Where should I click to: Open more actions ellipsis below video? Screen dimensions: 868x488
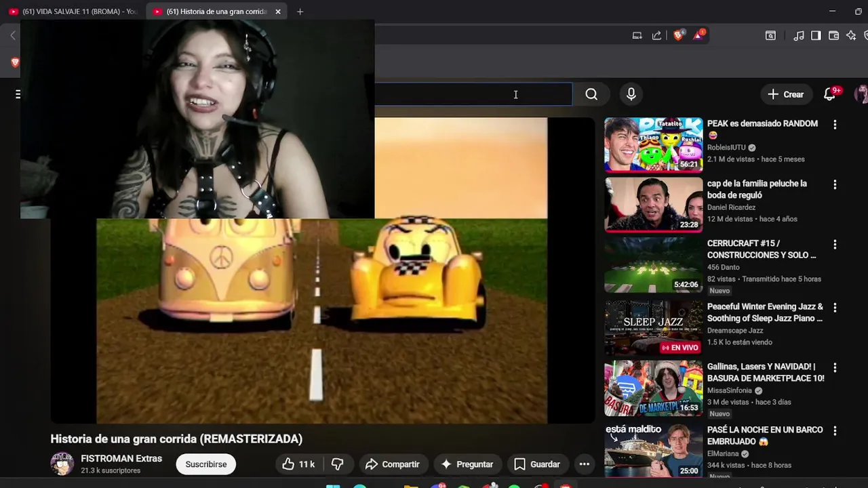[x=584, y=464]
